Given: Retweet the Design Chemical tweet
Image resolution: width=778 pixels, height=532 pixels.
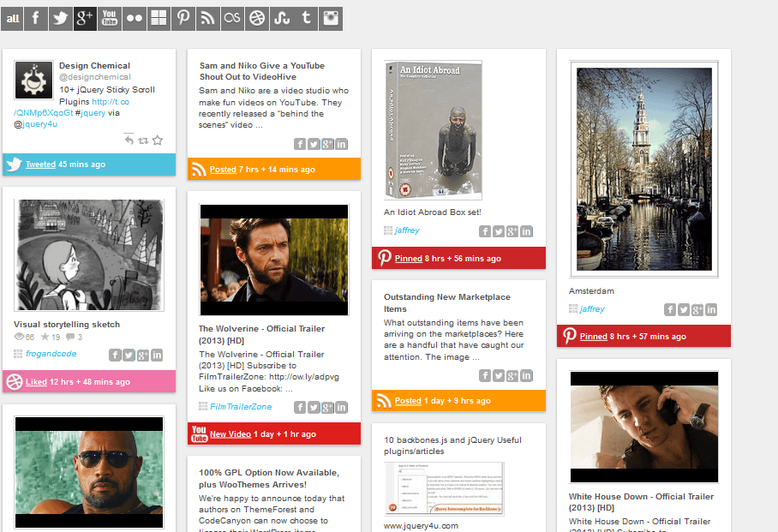Looking at the screenshot, I should point(143,140).
